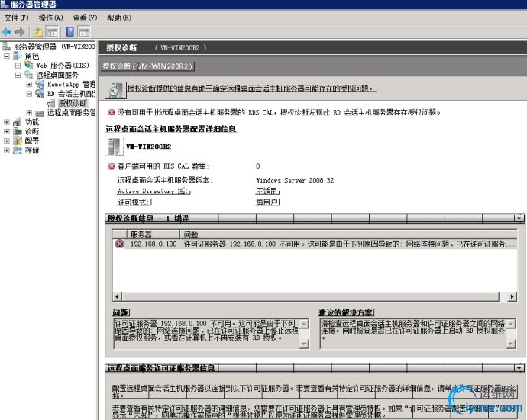Open the 操作(A) menu

click(x=50, y=18)
